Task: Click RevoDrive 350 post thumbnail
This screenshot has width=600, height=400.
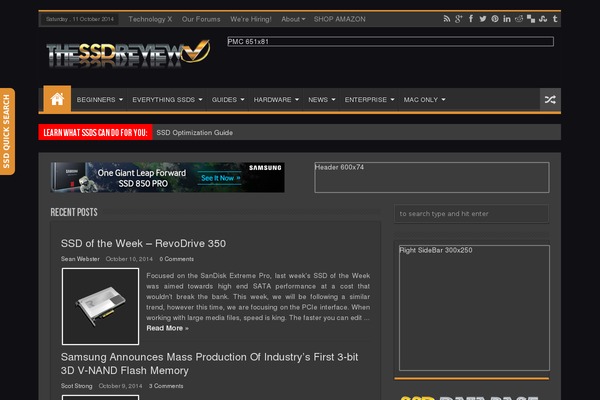Action: click(x=100, y=306)
